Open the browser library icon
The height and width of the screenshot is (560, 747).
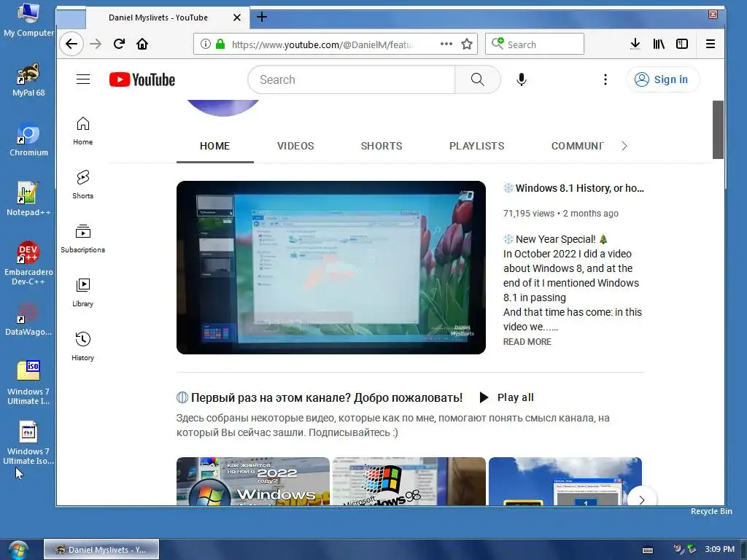pyautogui.click(x=659, y=44)
